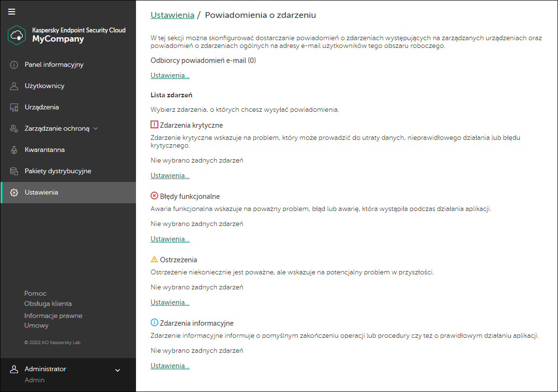The height and width of the screenshot is (392, 558).
Task: Open Ustawienia link under Ostrzeżenia
Action: pyautogui.click(x=170, y=302)
